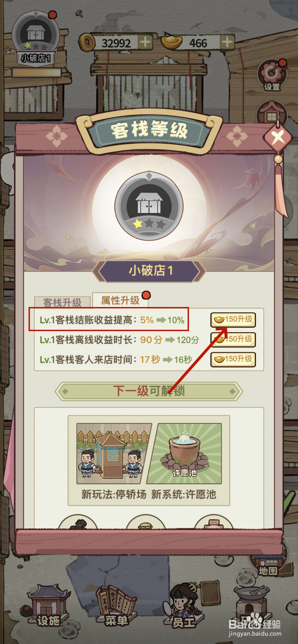This screenshot has height=644, width=298.
Task: Switch to the 客栈升级 tab
Action: tap(62, 302)
